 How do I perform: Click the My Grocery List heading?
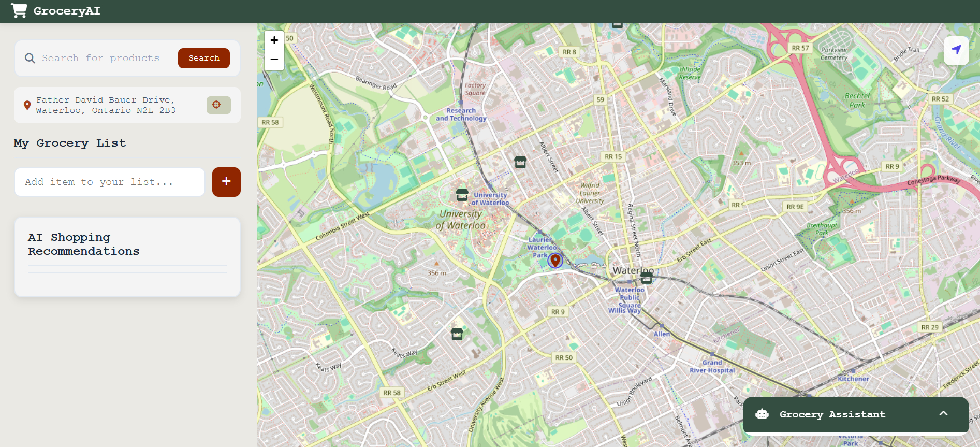[x=70, y=143]
